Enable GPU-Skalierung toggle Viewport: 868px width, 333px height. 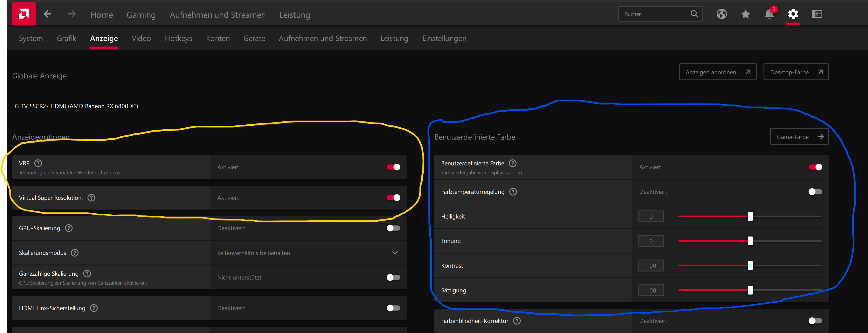coord(393,228)
